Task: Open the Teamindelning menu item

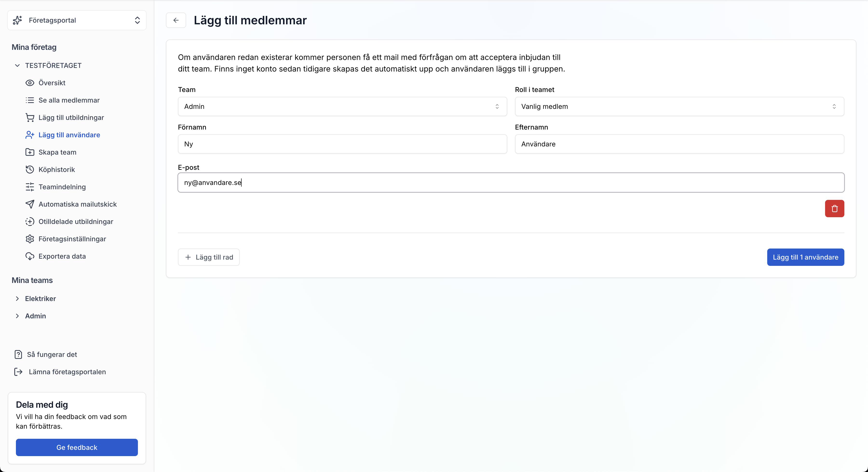Action: pyautogui.click(x=62, y=187)
